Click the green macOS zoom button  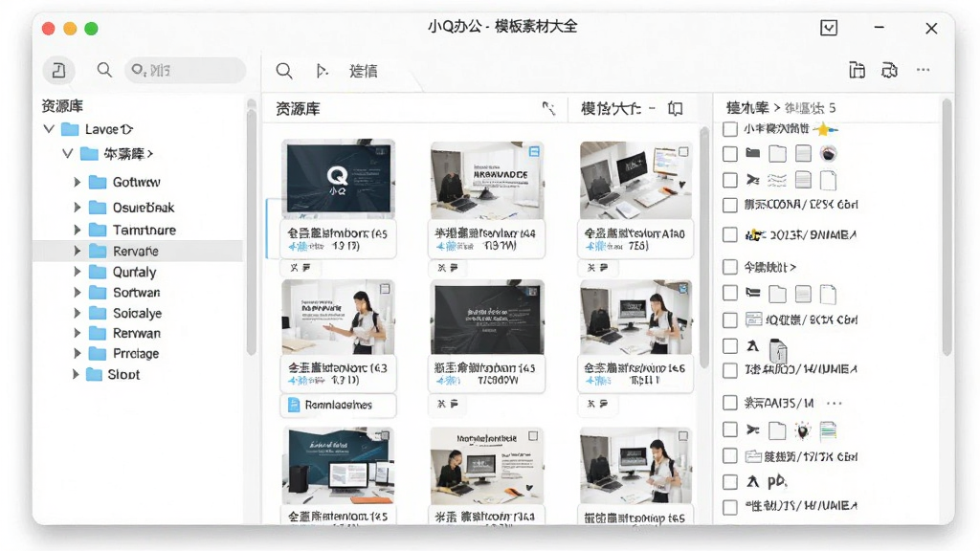pyautogui.click(x=91, y=28)
